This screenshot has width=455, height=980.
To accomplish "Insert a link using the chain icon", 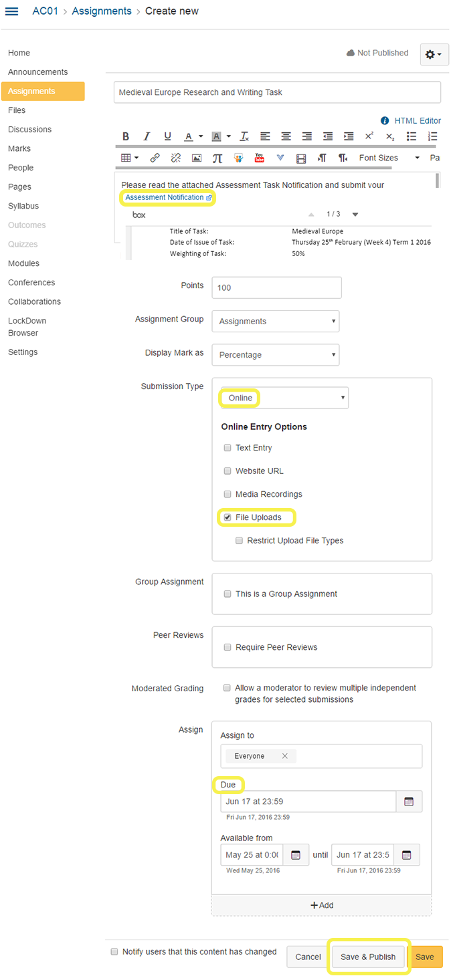I will [155, 158].
